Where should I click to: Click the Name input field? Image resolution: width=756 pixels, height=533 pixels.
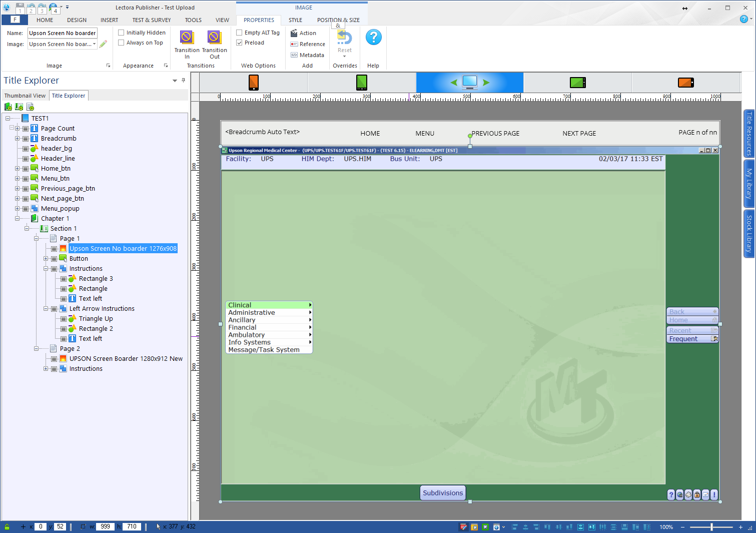pyautogui.click(x=63, y=33)
